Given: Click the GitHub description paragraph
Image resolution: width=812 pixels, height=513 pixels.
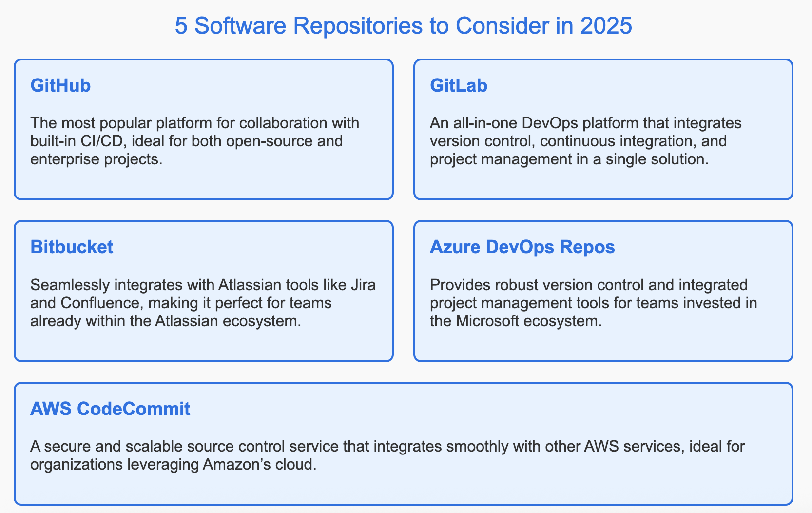Looking at the screenshot, I should pos(195,141).
